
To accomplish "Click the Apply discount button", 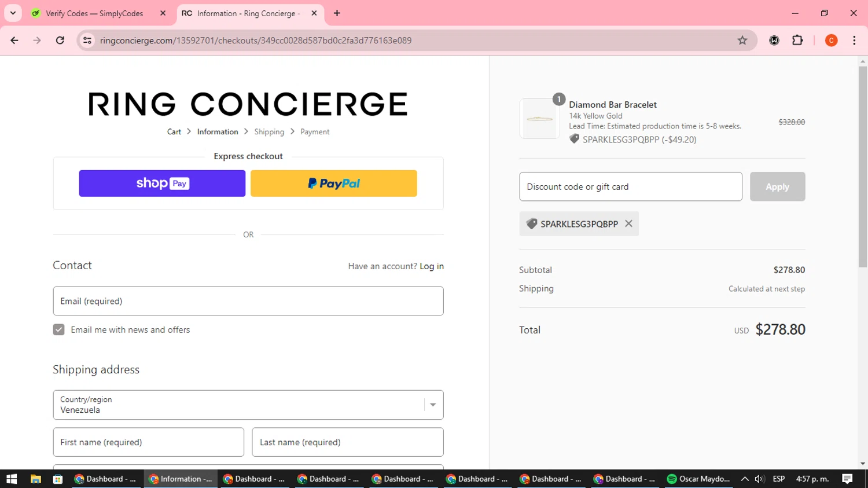I will 777,186.
